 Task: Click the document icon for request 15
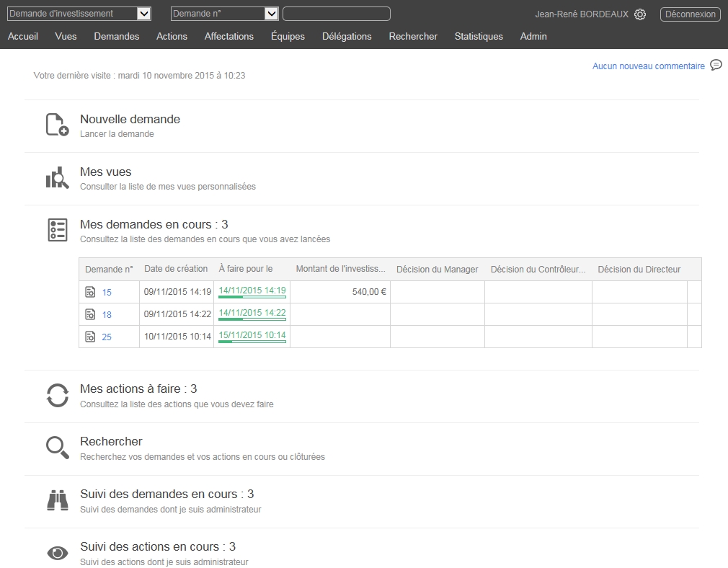point(90,293)
